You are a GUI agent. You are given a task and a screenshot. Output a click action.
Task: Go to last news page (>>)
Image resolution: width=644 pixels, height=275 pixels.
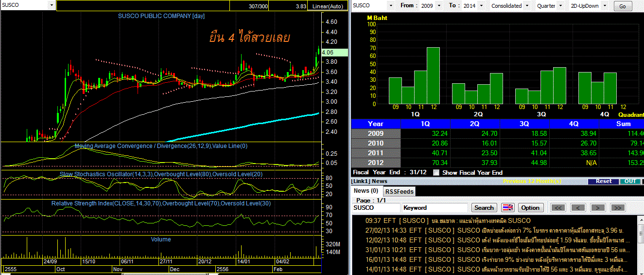click(x=617, y=208)
